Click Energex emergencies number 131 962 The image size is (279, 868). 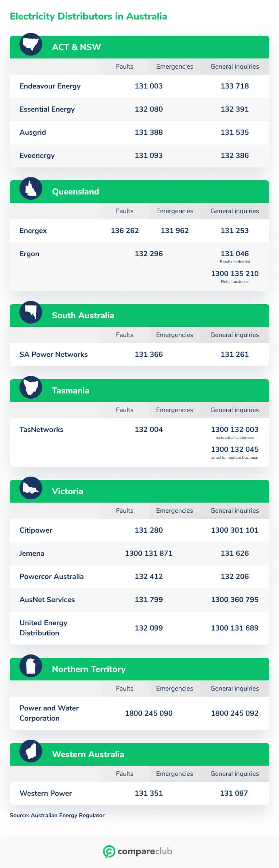pos(175,231)
